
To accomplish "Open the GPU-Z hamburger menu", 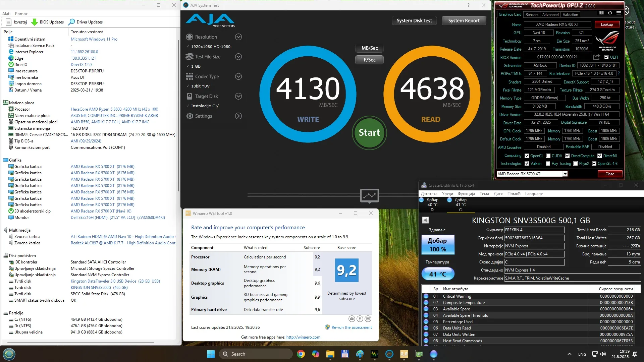I will (619, 13).
